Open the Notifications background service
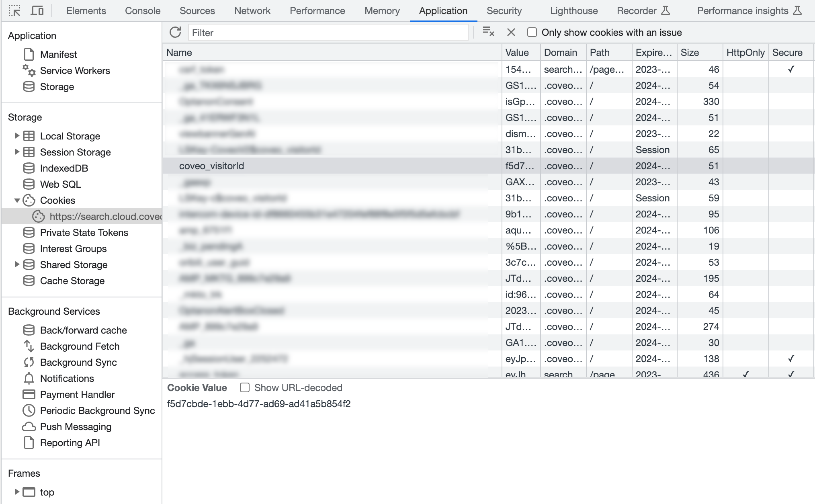This screenshot has height=504, width=815. tap(67, 379)
